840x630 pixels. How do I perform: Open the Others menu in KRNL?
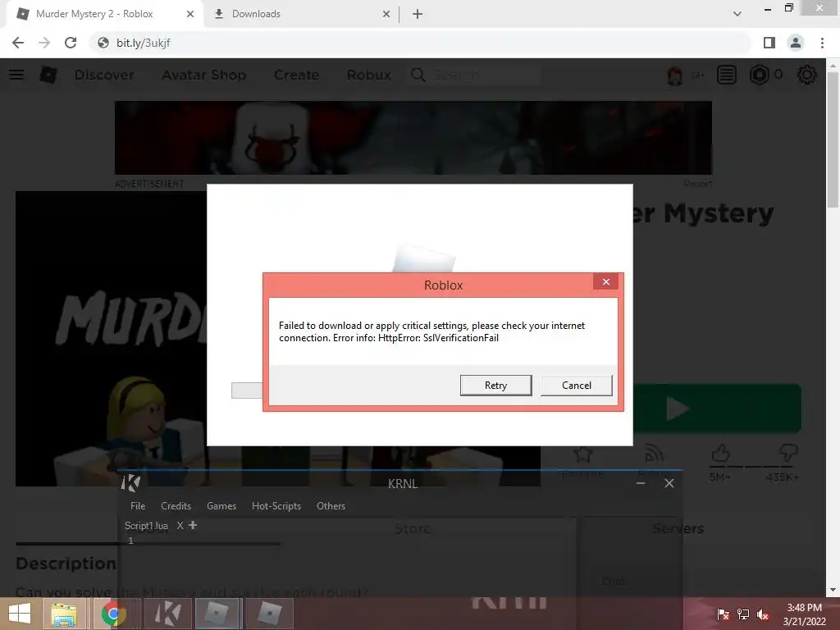[x=331, y=505]
